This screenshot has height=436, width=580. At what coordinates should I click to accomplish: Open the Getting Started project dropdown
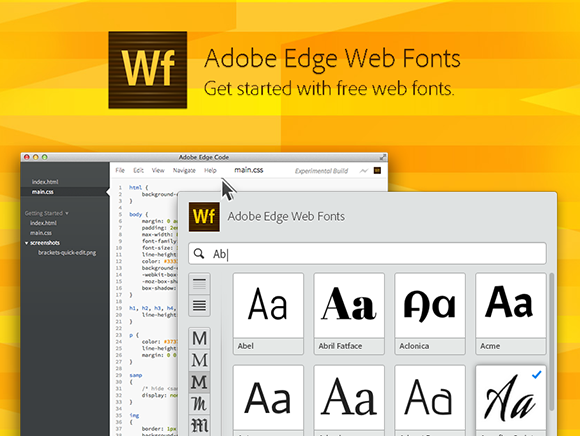[47, 213]
